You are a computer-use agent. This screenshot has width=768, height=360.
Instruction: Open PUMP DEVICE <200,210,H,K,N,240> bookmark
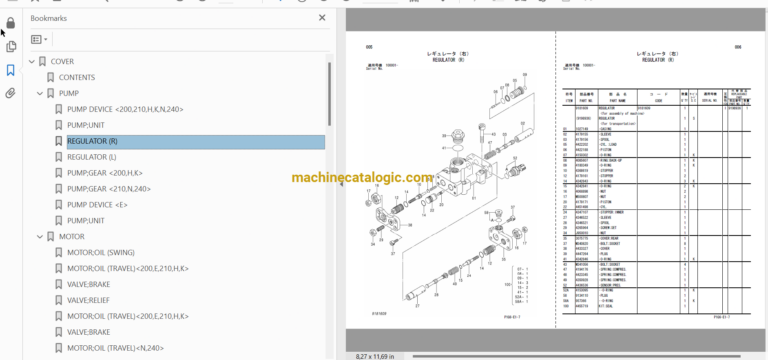pos(125,109)
